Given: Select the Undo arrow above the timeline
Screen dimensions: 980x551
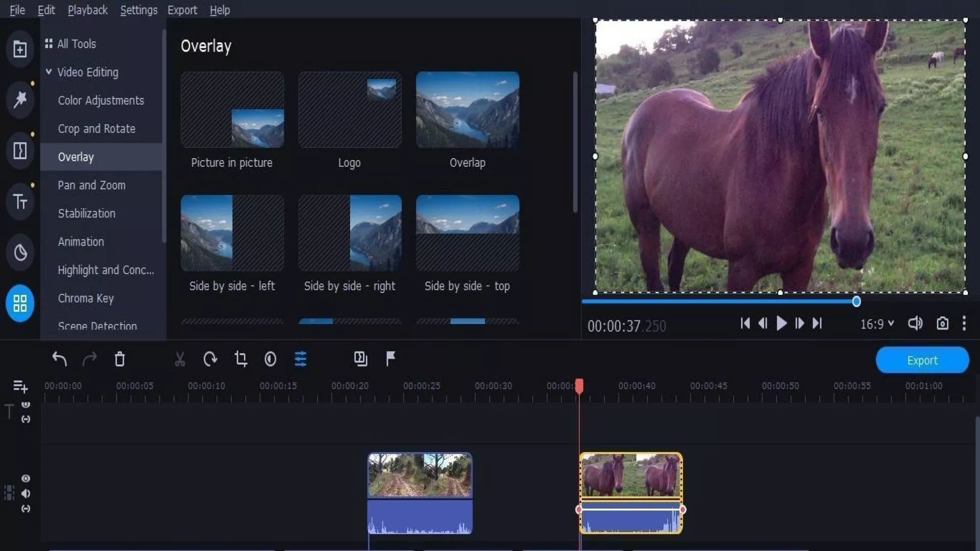Looking at the screenshot, I should (x=60, y=359).
